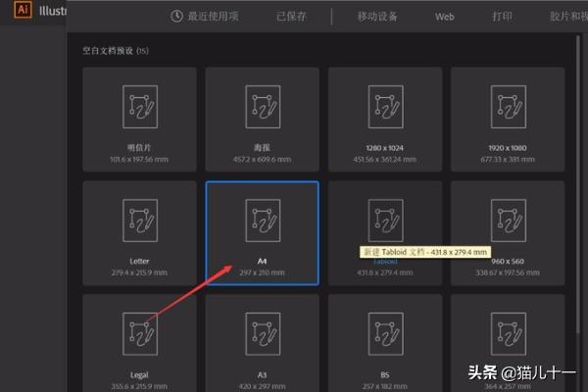Choose the Legal preset icon

(x=140, y=334)
